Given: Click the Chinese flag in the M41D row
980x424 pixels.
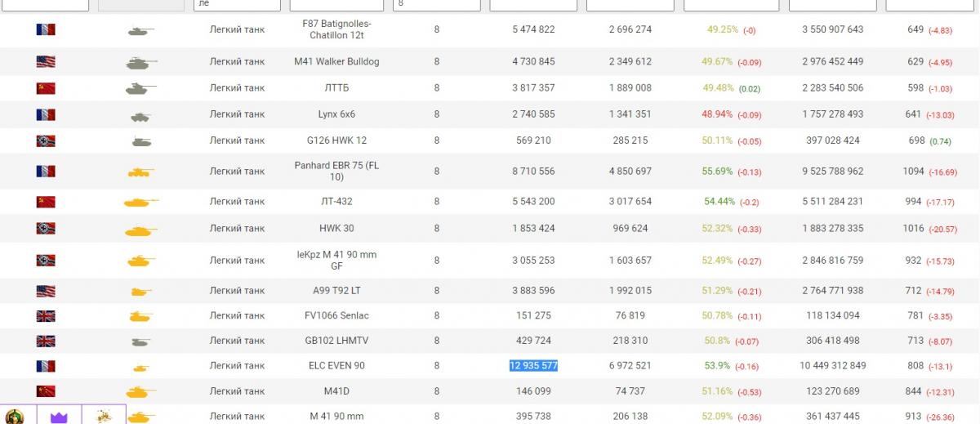Looking at the screenshot, I should coord(46,391).
